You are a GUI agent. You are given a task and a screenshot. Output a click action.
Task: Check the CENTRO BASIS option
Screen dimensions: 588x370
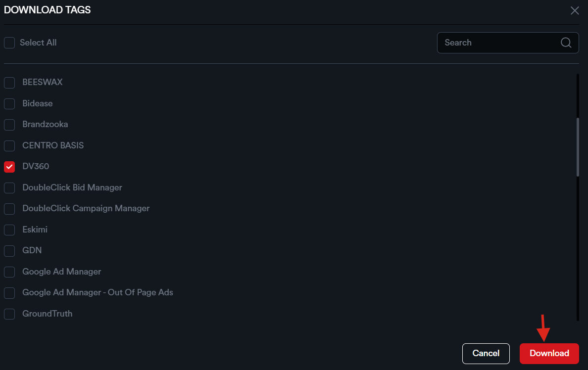9,146
